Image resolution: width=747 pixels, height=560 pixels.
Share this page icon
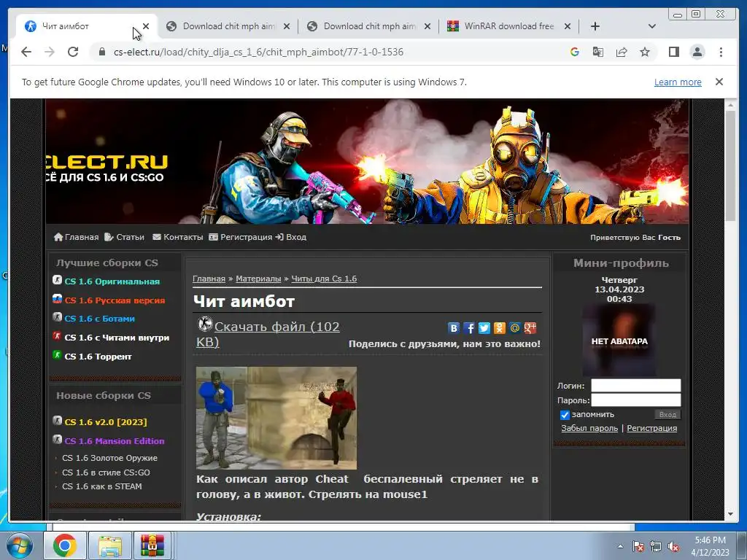coord(622,52)
